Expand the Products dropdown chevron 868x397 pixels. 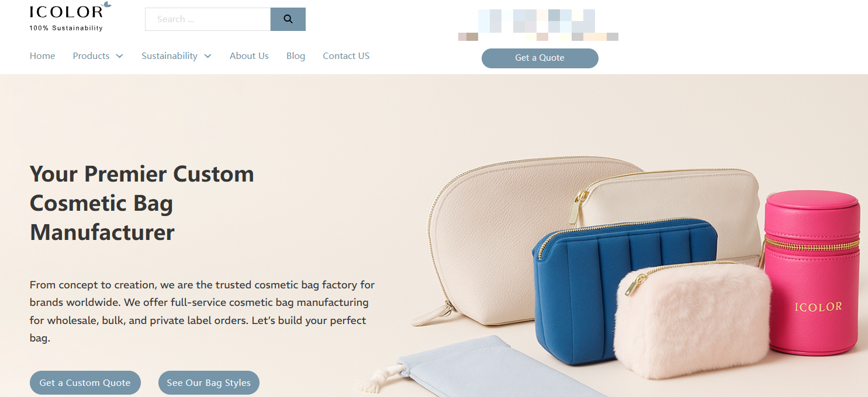coord(119,56)
